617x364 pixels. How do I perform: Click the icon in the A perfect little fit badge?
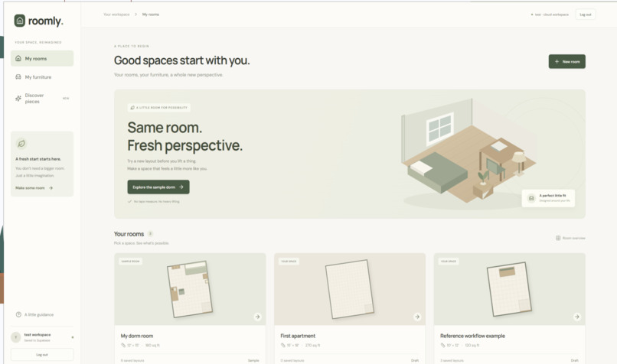pos(531,198)
